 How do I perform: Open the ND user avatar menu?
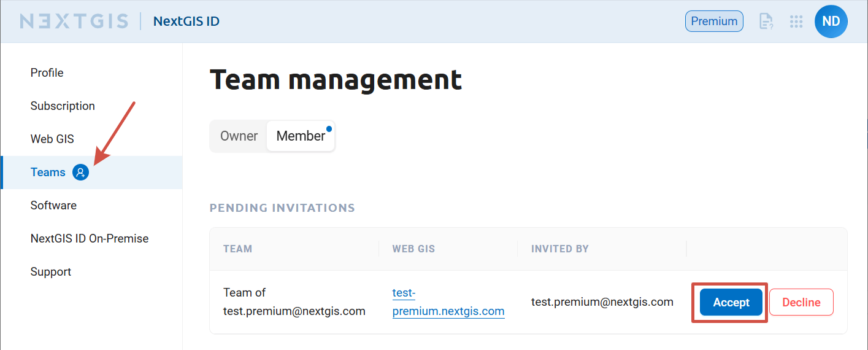(x=831, y=21)
